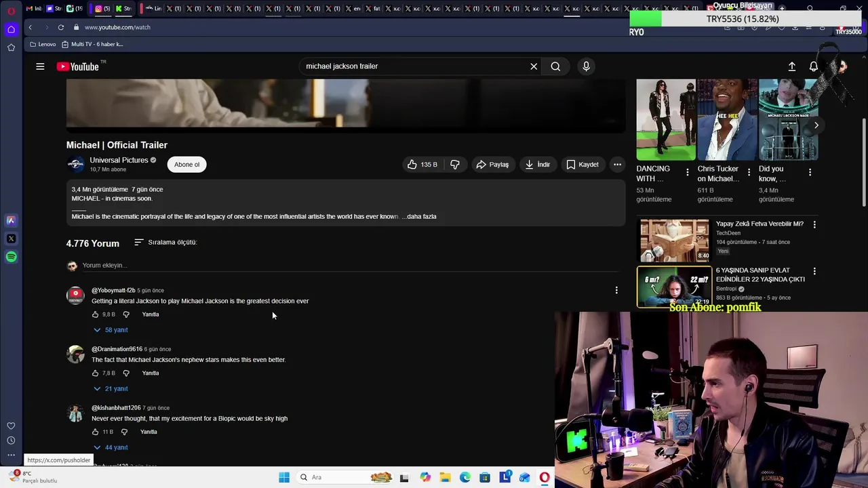This screenshot has height=488, width=868.
Task: Reply to @Yoboymatt-f2b with Yanıtla
Action: click(x=151, y=314)
